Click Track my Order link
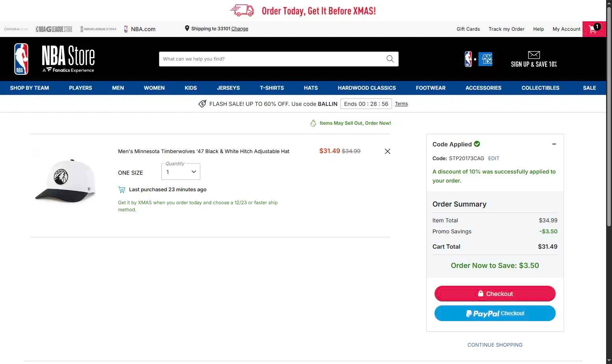Image resolution: width=612 pixels, height=364 pixels. tap(507, 29)
